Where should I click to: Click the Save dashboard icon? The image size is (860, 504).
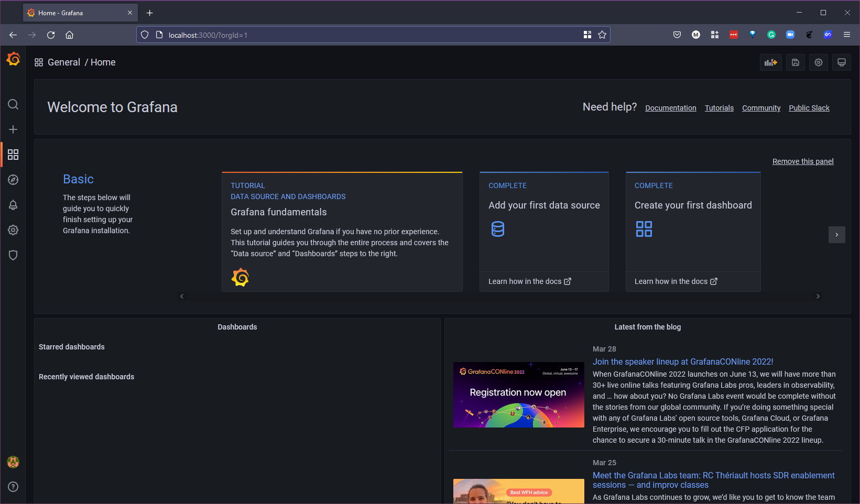(x=795, y=62)
